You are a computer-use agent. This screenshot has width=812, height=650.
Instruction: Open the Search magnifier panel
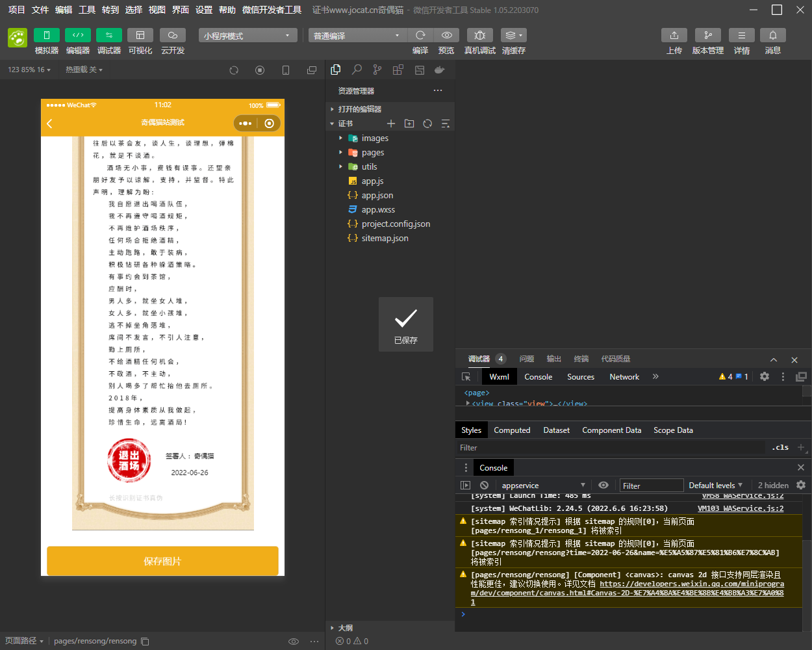(x=357, y=70)
